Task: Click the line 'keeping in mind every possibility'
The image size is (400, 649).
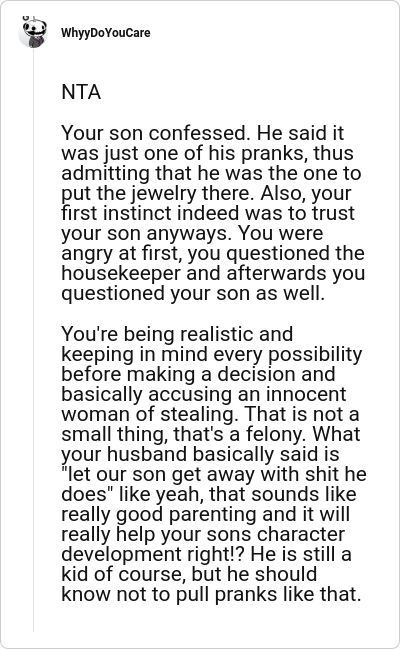Action: 212,354
